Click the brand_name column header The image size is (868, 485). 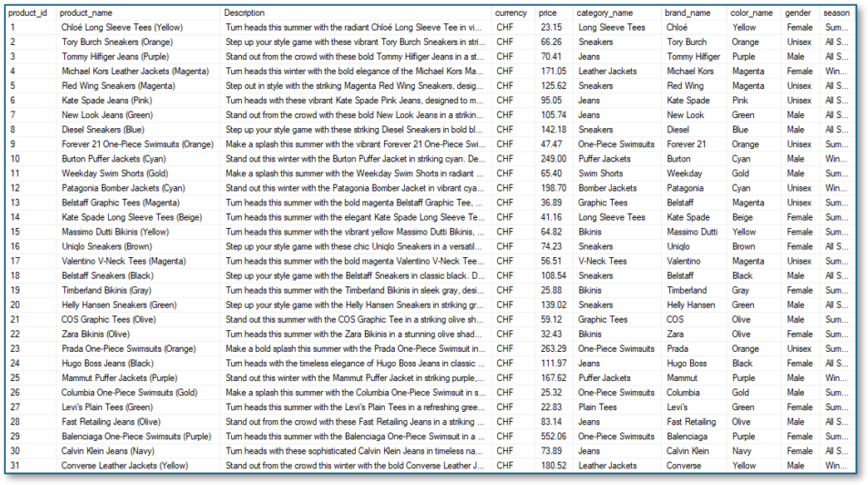point(688,12)
